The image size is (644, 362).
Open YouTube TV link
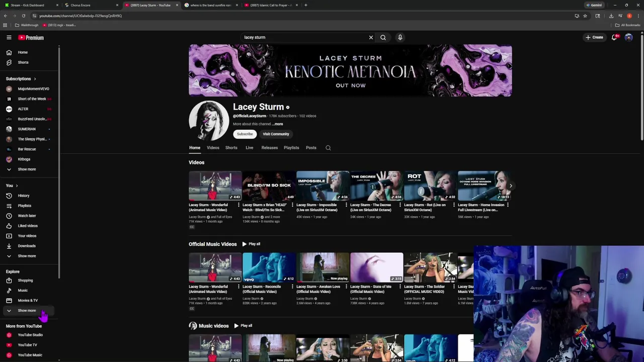(29, 345)
